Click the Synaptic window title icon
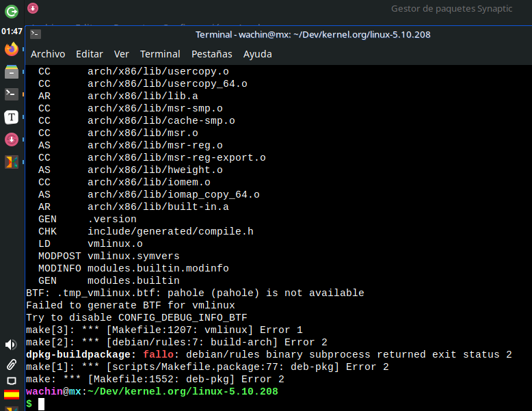 coord(33,8)
